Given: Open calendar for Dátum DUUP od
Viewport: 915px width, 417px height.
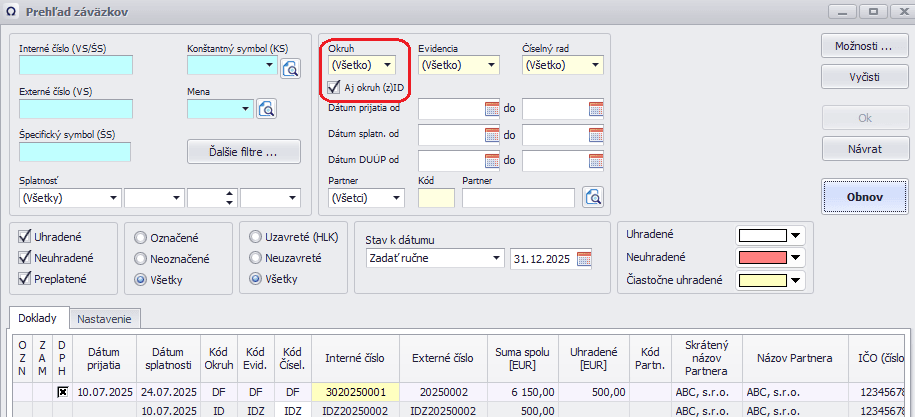Looking at the screenshot, I should point(492,160).
